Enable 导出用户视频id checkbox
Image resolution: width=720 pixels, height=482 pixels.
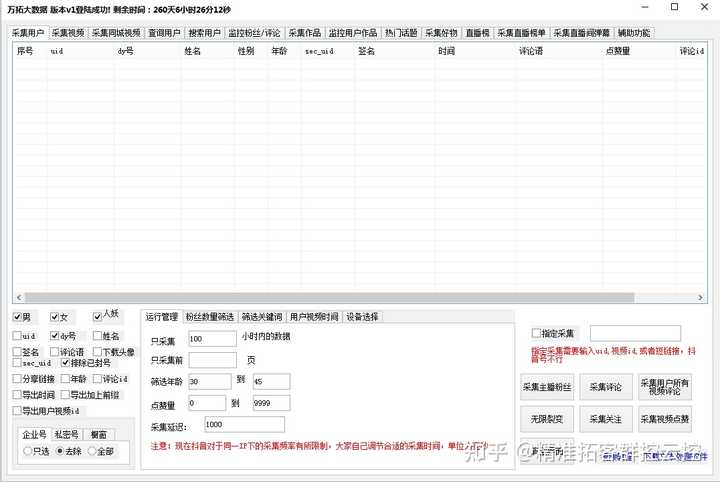click(17, 410)
